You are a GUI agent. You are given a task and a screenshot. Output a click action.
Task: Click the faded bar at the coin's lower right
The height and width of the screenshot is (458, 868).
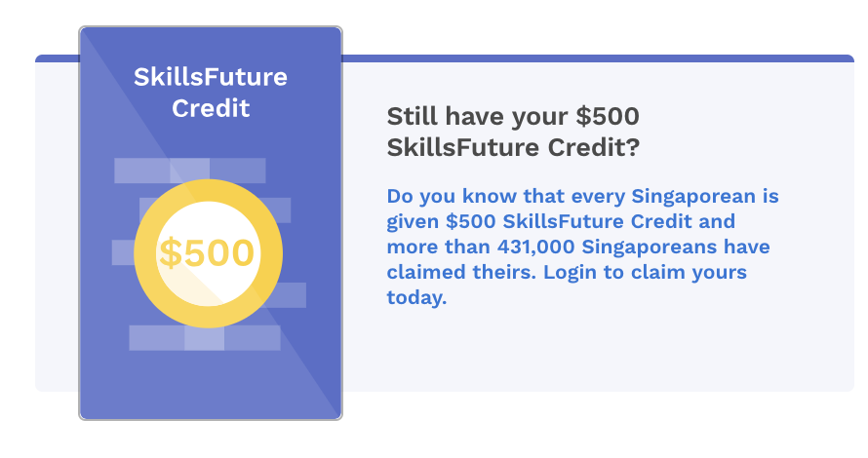tap(290, 295)
